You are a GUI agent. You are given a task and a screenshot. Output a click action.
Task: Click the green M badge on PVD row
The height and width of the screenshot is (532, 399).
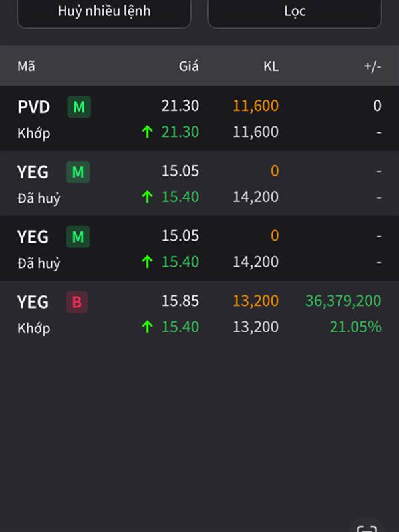[79, 107]
